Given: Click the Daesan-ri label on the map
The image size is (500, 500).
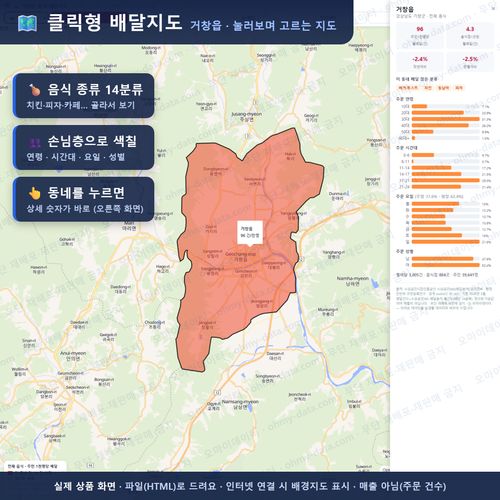Looking at the screenshot, I should (x=275, y=356).
